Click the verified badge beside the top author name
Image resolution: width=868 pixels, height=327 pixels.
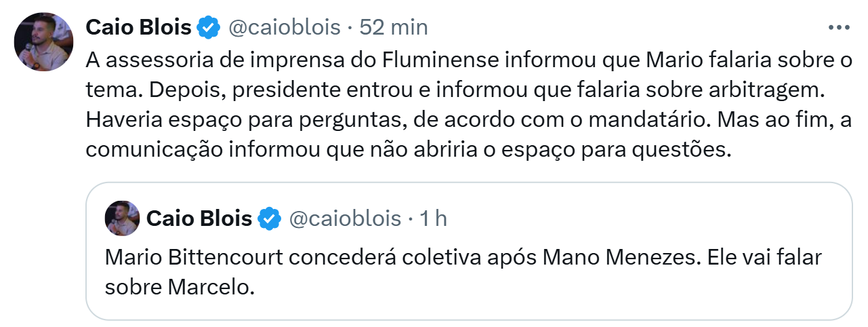pos(208,27)
